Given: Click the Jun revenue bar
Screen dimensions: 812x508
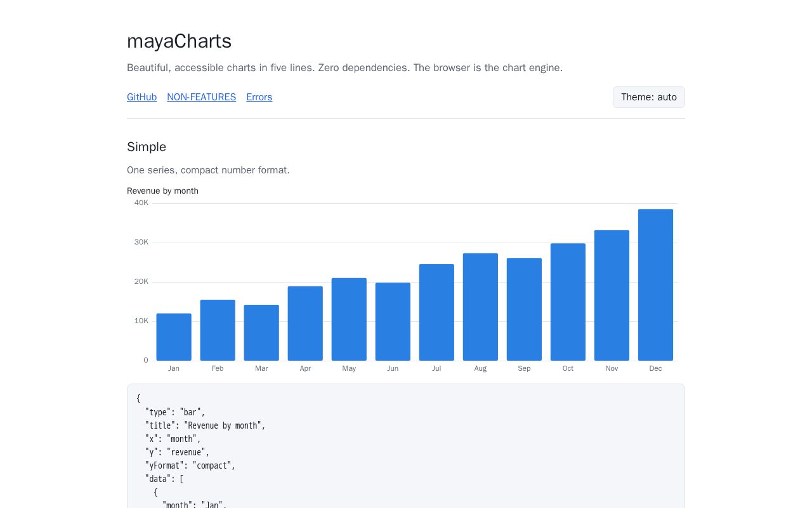Looking at the screenshot, I should pyautogui.click(x=393, y=322).
